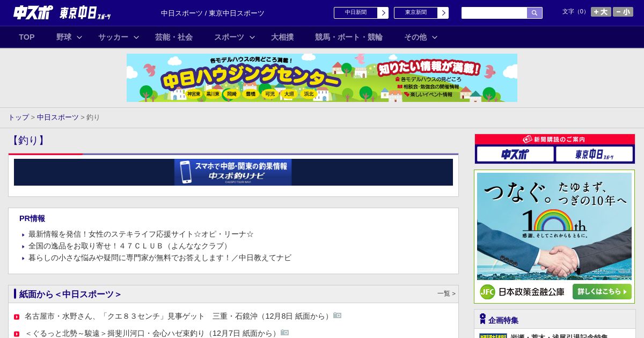644x338 pixels.
Task: Open the オピ・リーナ PR link
Action: (141, 234)
